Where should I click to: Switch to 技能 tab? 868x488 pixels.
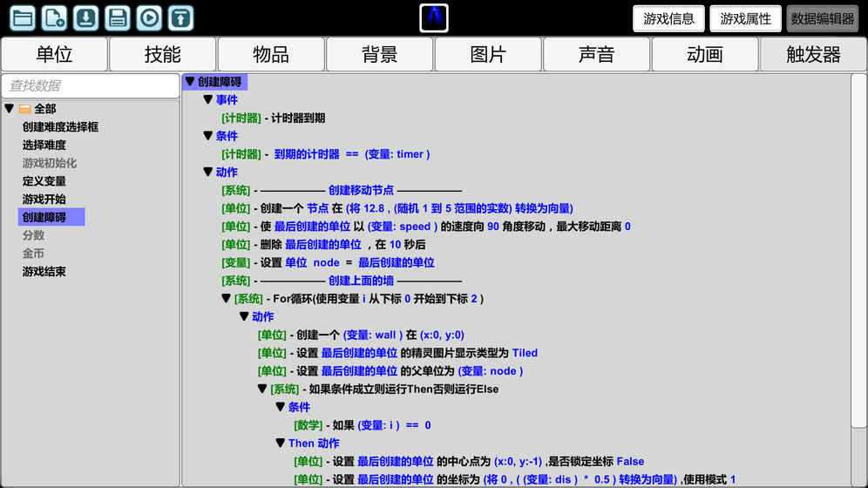pyautogui.click(x=163, y=54)
